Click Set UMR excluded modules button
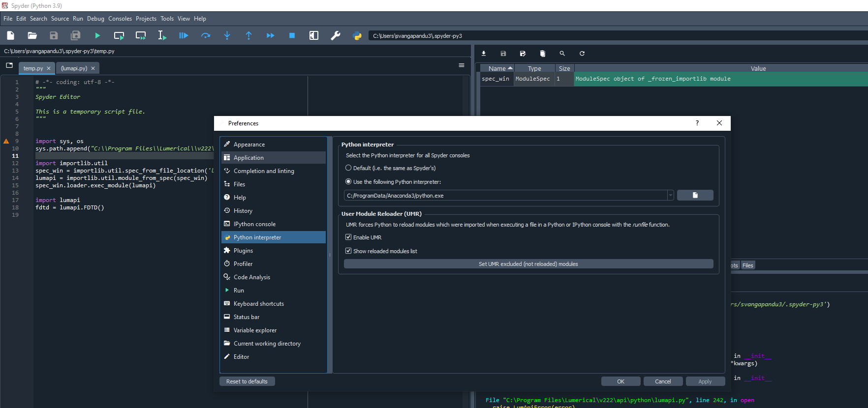This screenshot has width=868, height=408. pos(528,264)
